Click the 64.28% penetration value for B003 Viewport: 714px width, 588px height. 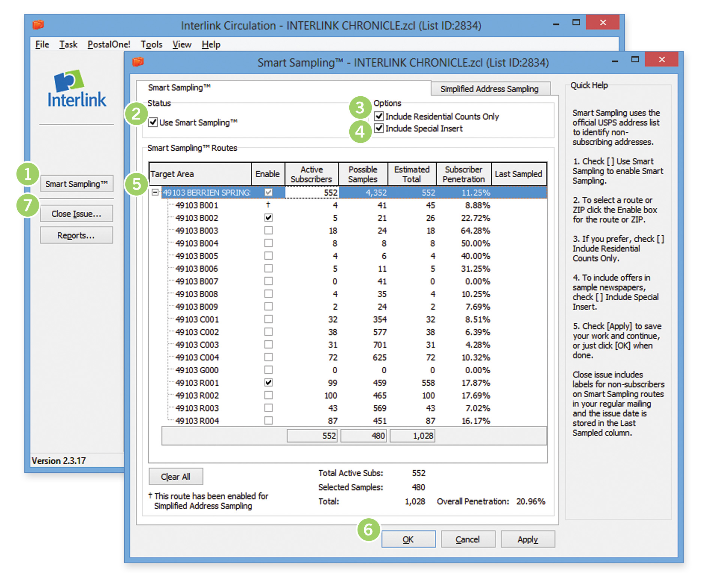tap(476, 230)
